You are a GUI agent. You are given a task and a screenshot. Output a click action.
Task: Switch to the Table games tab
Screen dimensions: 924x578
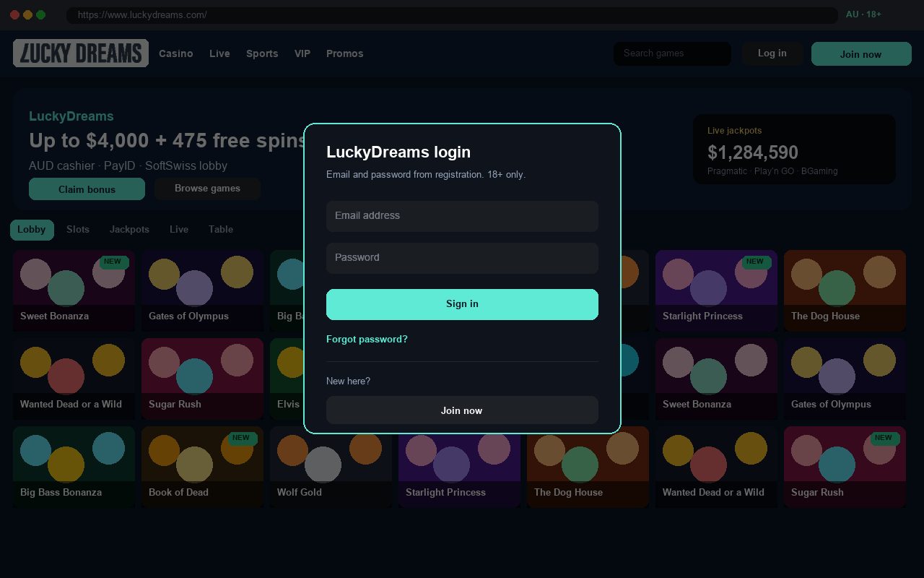click(221, 230)
